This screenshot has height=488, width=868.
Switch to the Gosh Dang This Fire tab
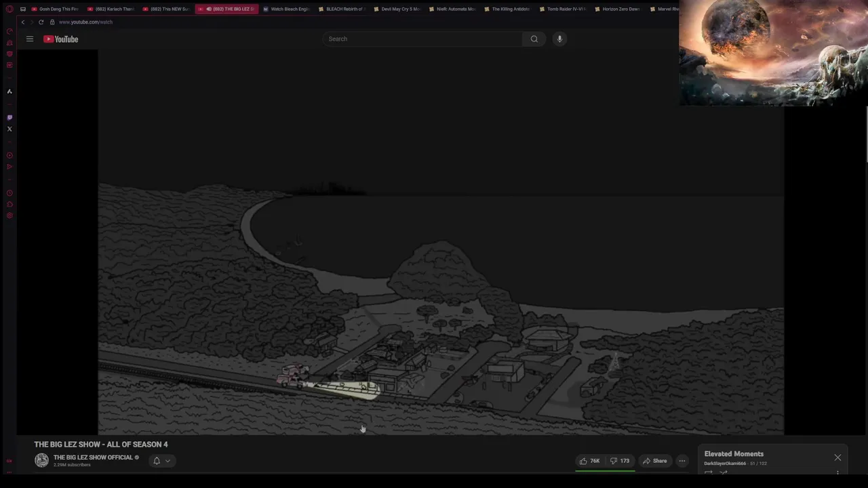click(56, 9)
